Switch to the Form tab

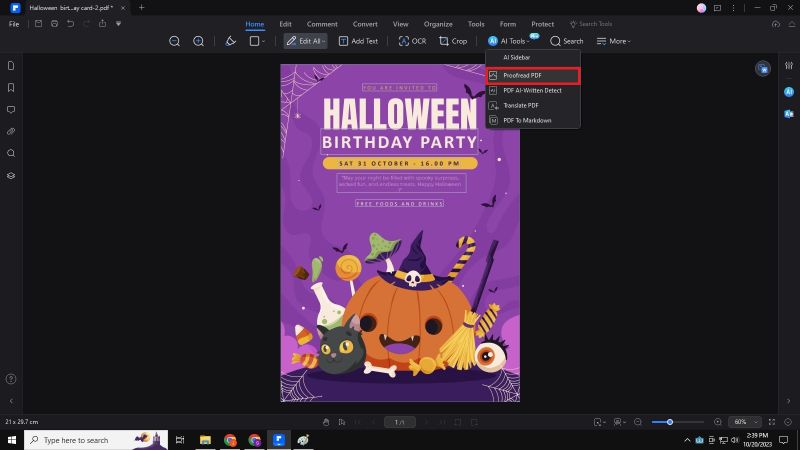[x=508, y=24]
